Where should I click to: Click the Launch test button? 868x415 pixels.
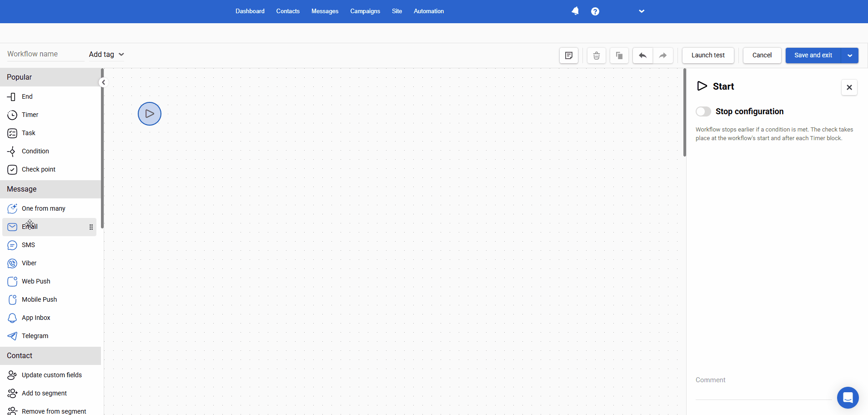pos(708,56)
